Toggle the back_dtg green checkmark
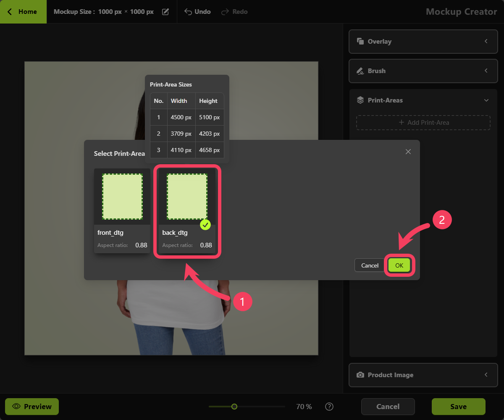 [x=205, y=225]
